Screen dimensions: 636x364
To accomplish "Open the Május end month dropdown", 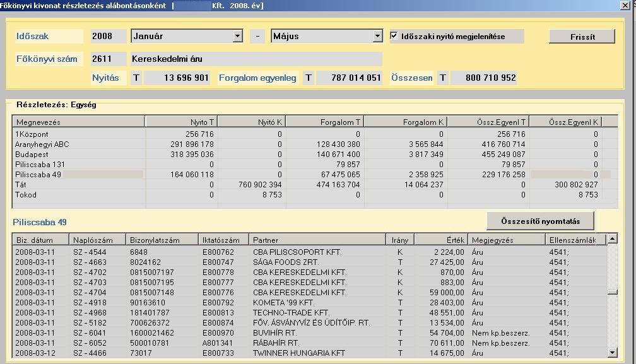I will point(377,36).
